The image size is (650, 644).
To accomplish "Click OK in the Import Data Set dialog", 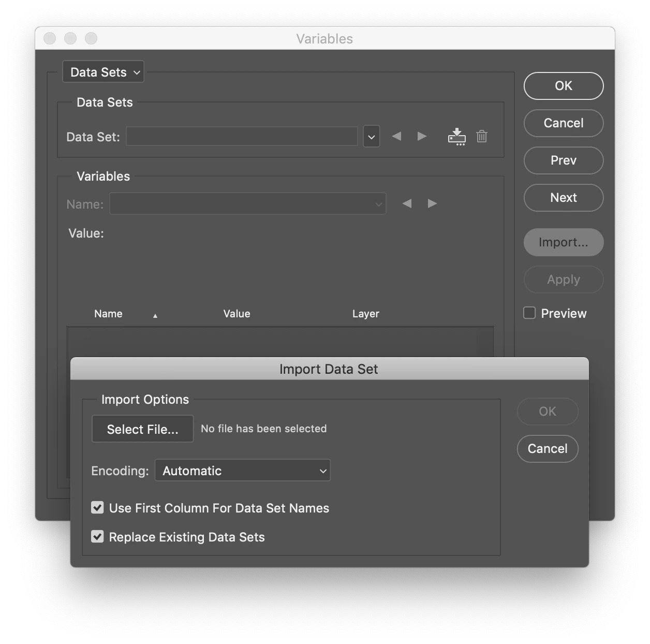I will (548, 412).
